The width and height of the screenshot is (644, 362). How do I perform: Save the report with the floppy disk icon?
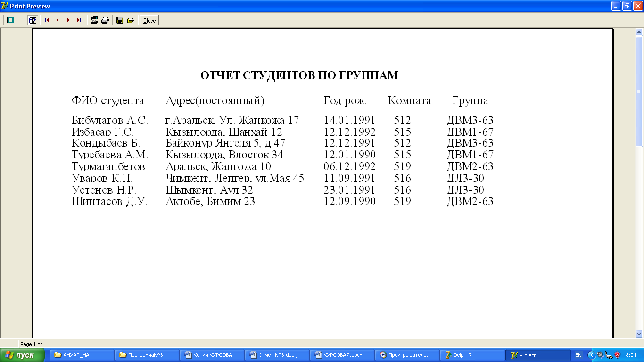click(x=120, y=20)
